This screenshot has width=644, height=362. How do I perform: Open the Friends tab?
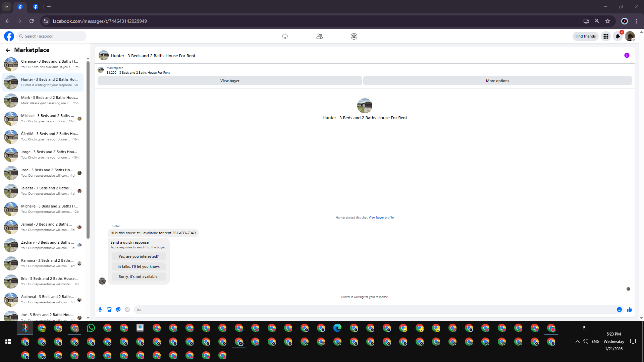pyautogui.click(x=319, y=36)
